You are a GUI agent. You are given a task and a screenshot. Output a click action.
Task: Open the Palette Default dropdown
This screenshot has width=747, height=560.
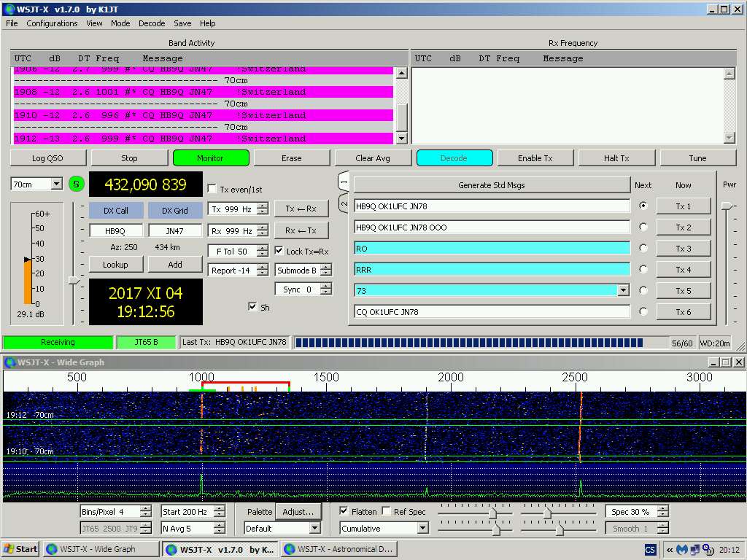pyautogui.click(x=314, y=529)
